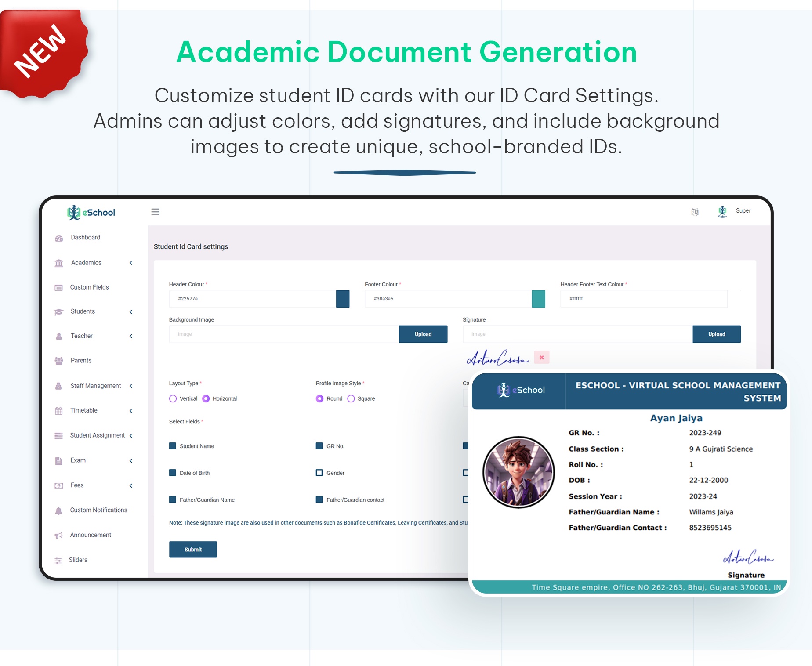Remove the uploaded signature with the x icon
The width and height of the screenshot is (812, 666).
pos(541,357)
